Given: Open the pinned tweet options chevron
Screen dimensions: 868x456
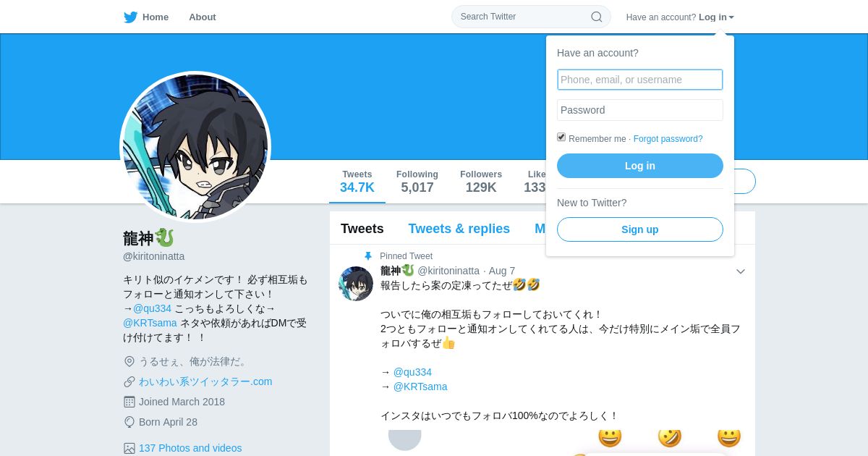Looking at the screenshot, I should coord(741,271).
